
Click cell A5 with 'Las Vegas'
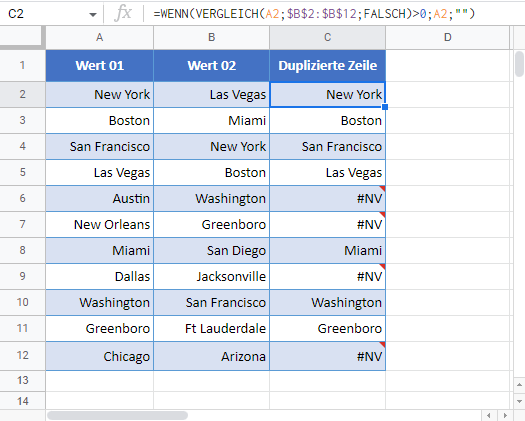pyautogui.click(x=99, y=173)
